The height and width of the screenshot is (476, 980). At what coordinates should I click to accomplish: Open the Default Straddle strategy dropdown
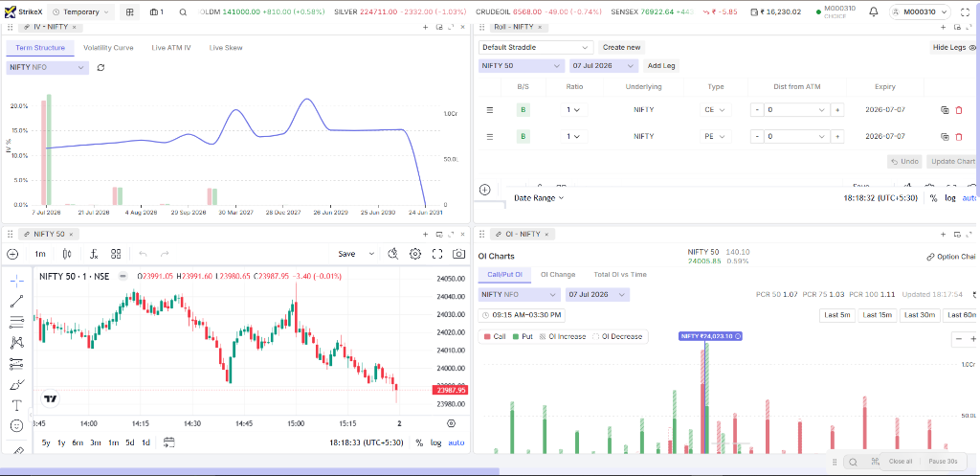(x=536, y=48)
